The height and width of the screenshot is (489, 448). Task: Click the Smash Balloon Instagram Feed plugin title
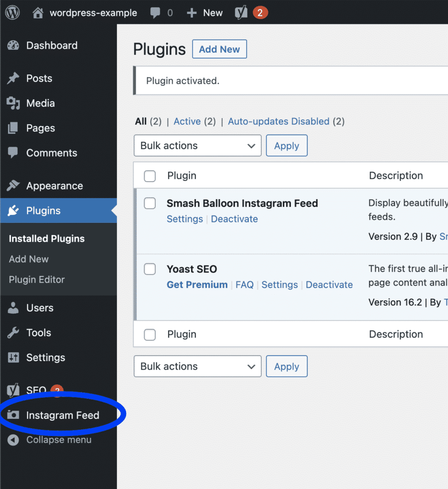click(x=242, y=203)
